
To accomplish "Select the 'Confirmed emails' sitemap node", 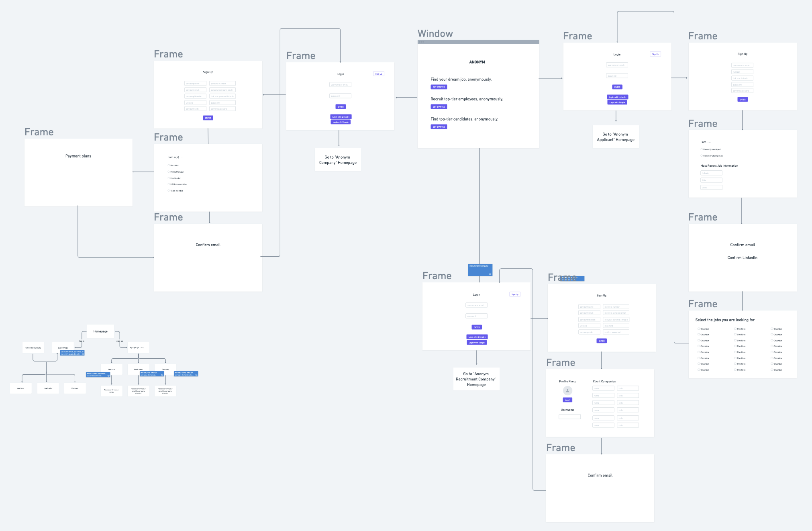I will tap(33, 348).
